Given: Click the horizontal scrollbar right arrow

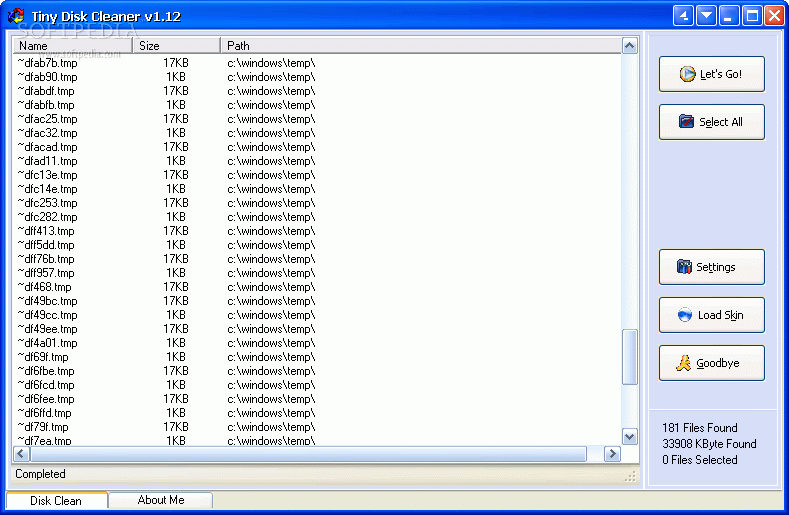Looking at the screenshot, I should click(x=612, y=454).
